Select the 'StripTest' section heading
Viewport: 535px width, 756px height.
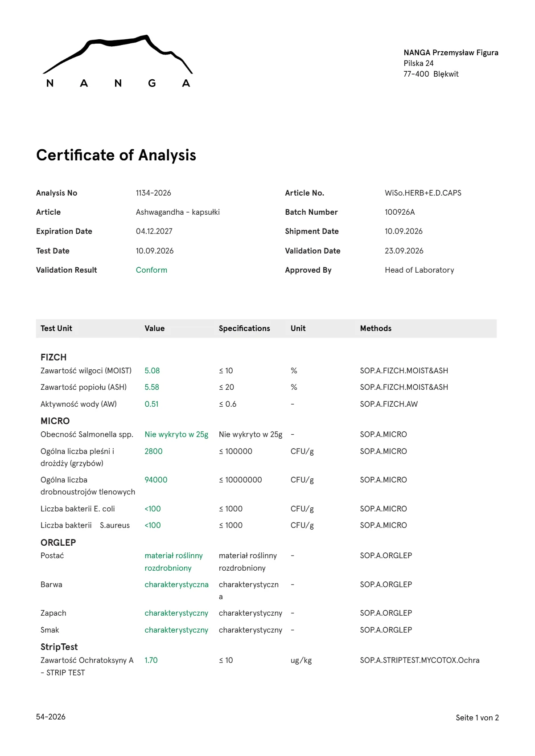(59, 647)
